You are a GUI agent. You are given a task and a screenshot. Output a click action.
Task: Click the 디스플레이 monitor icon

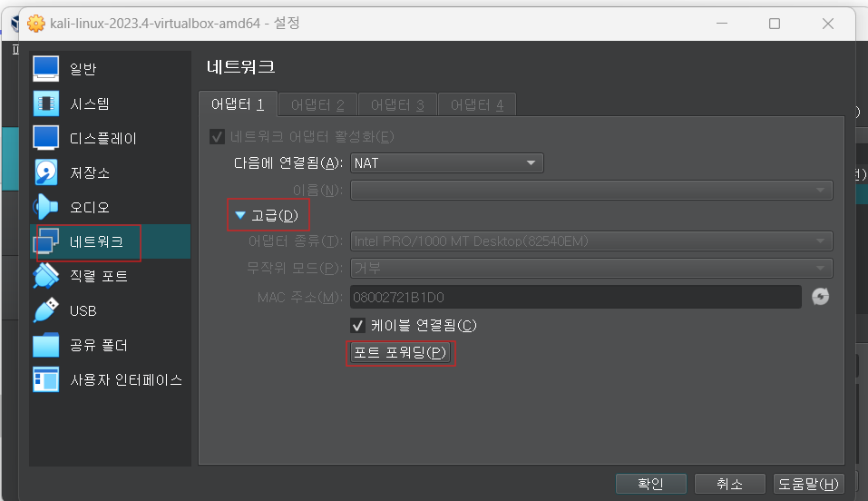(46, 138)
